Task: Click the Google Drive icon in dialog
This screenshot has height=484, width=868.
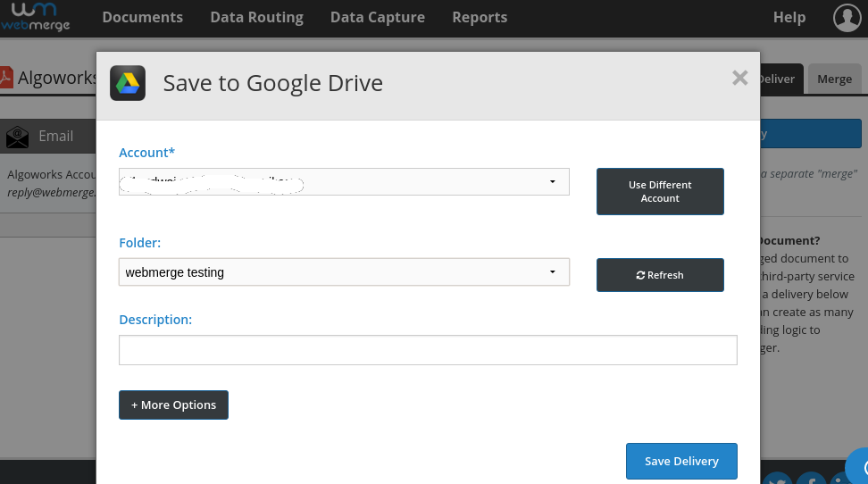Action: 128,83
